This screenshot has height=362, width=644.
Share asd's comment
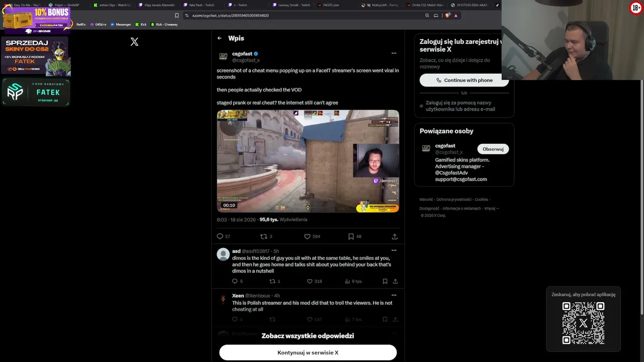[x=395, y=282]
